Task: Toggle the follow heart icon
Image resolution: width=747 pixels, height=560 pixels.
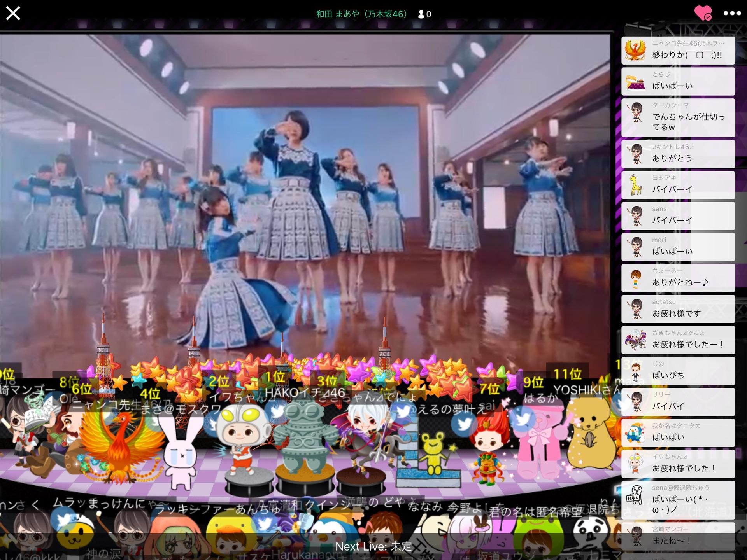Action: (x=703, y=13)
